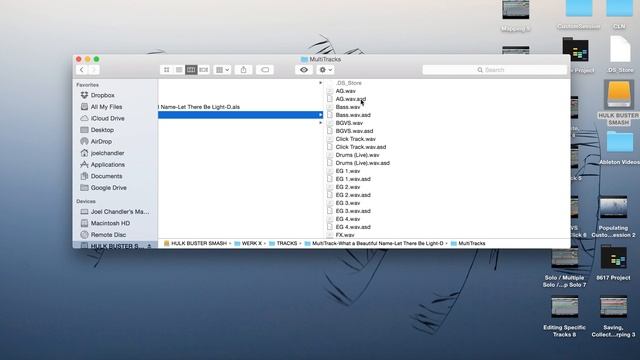Select EG 2.wav file
The width and height of the screenshot is (640, 360).
tap(348, 187)
